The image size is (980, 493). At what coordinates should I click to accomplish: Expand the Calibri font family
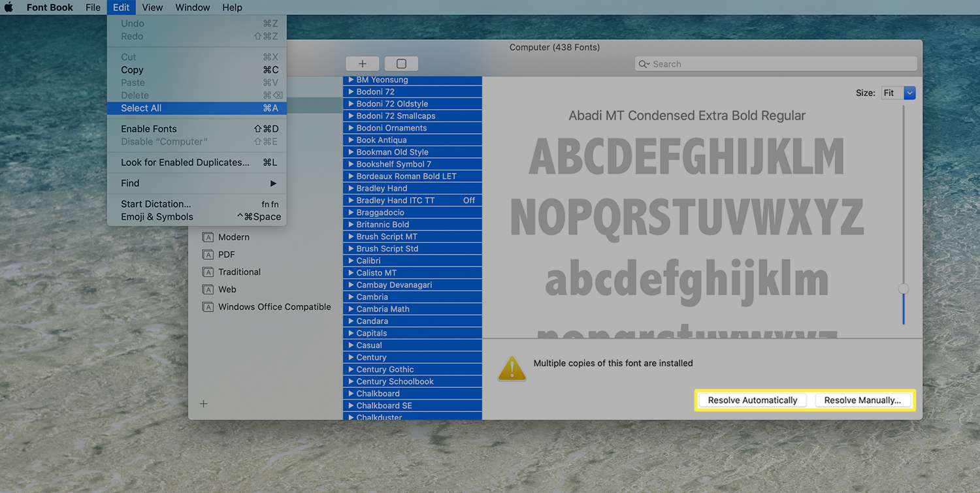pyautogui.click(x=351, y=261)
